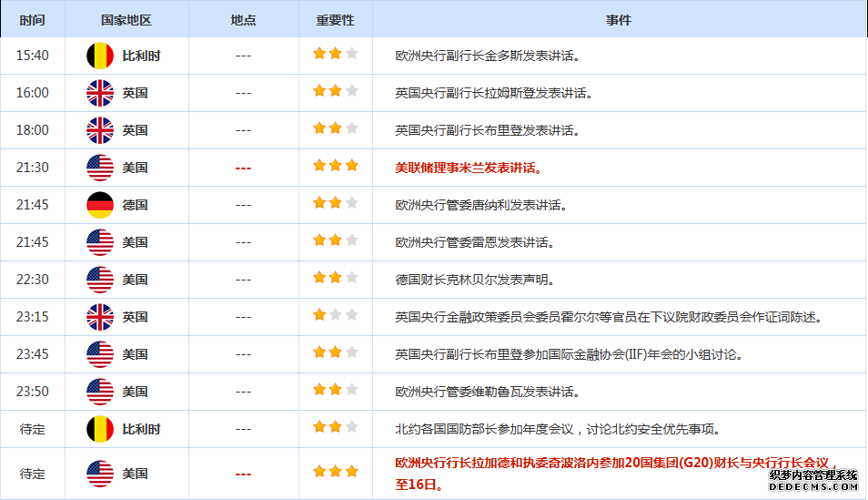The width and height of the screenshot is (868, 500).
Task: Select the 重要性 column header
Action: pos(335,19)
